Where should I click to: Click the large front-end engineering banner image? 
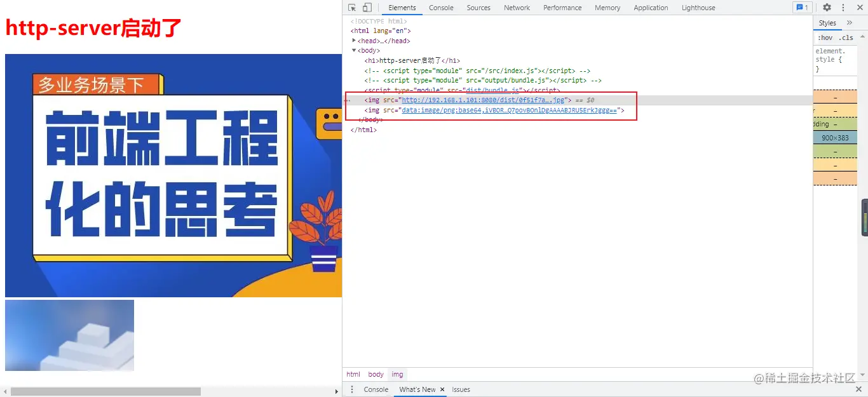173,175
